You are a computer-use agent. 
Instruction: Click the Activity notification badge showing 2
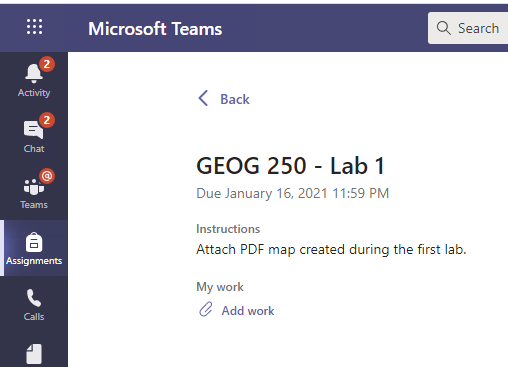coord(47,64)
